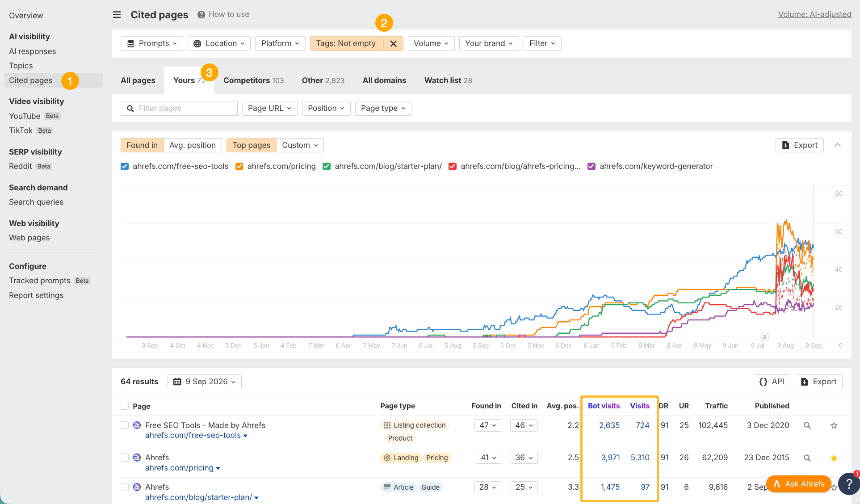The image size is (860, 504).
Task: Toggle ahrefs.com/pricing chart line checkbox
Action: tap(239, 166)
